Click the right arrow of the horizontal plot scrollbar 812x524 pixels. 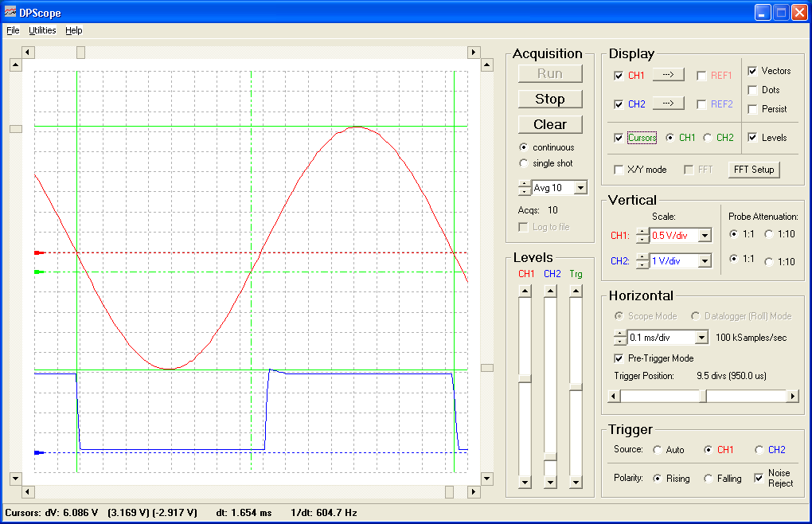click(x=473, y=51)
